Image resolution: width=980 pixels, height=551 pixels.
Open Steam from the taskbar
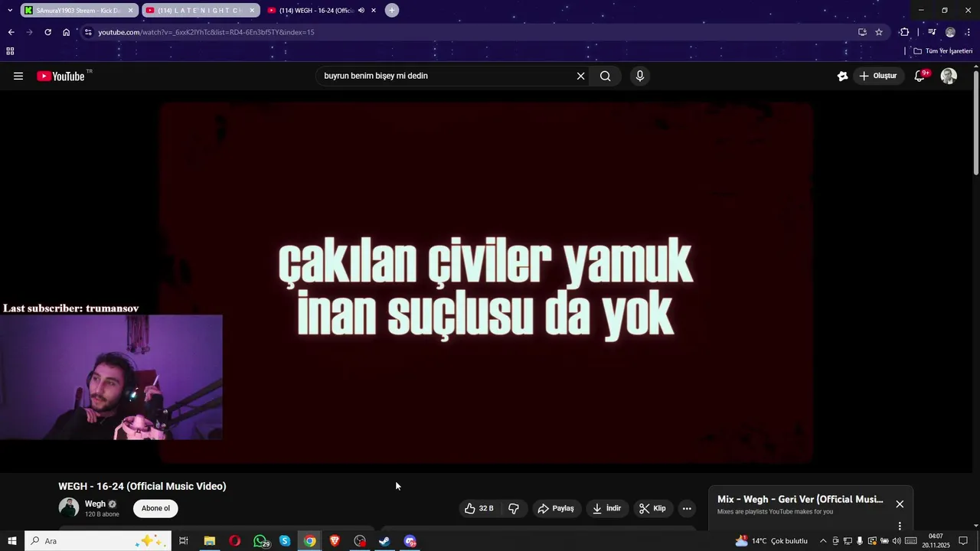385,541
